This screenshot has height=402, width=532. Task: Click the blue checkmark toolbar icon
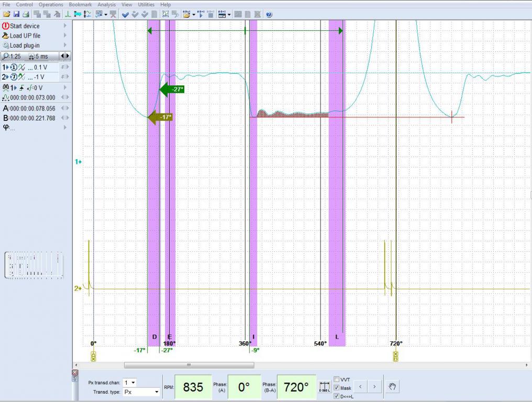126,15
